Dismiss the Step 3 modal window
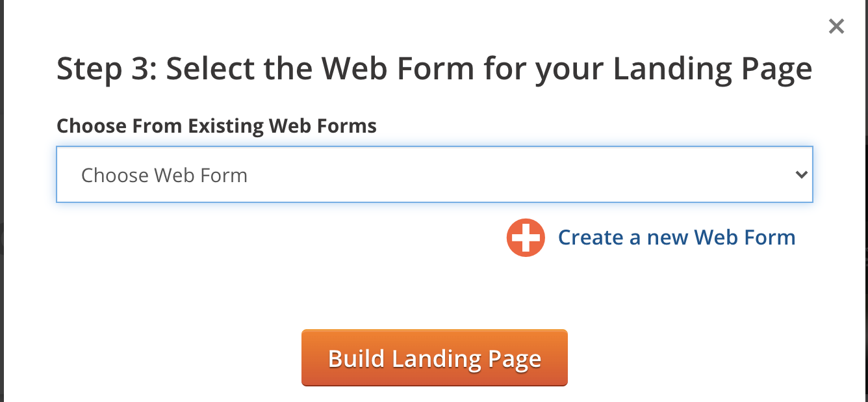868x402 pixels. click(x=836, y=27)
